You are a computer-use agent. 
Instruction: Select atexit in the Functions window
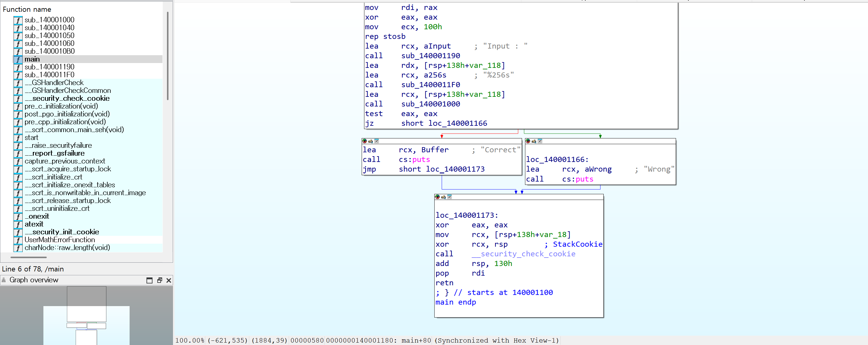[x=34, y=224]
